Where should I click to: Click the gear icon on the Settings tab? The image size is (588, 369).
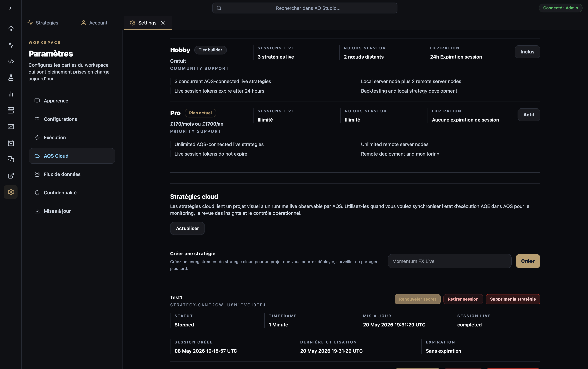point(132,23)
